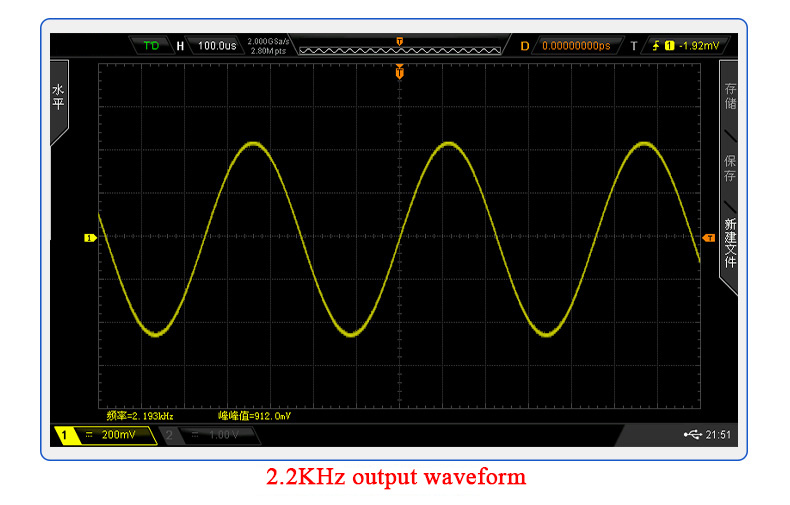The height and width of the screenshot is (505, 790).
Task: Click the orange trigger level marker on the right edge
Action: point(709,238)
